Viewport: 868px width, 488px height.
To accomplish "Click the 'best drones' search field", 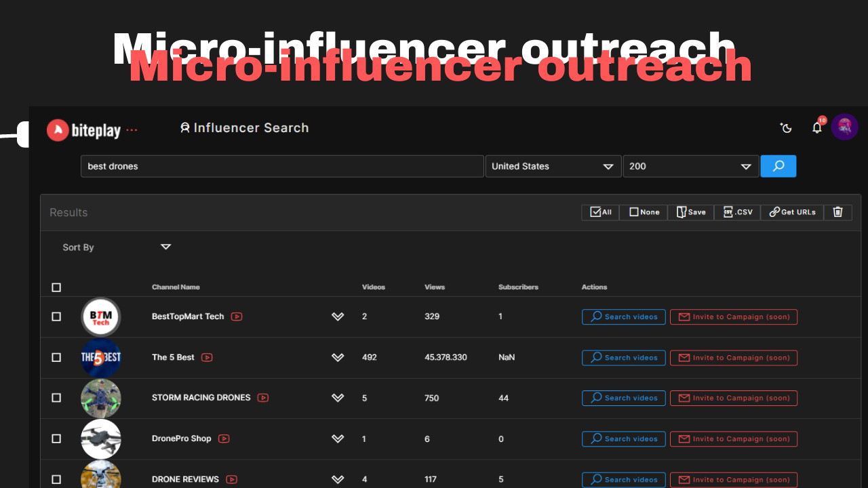I will point(281,166).
